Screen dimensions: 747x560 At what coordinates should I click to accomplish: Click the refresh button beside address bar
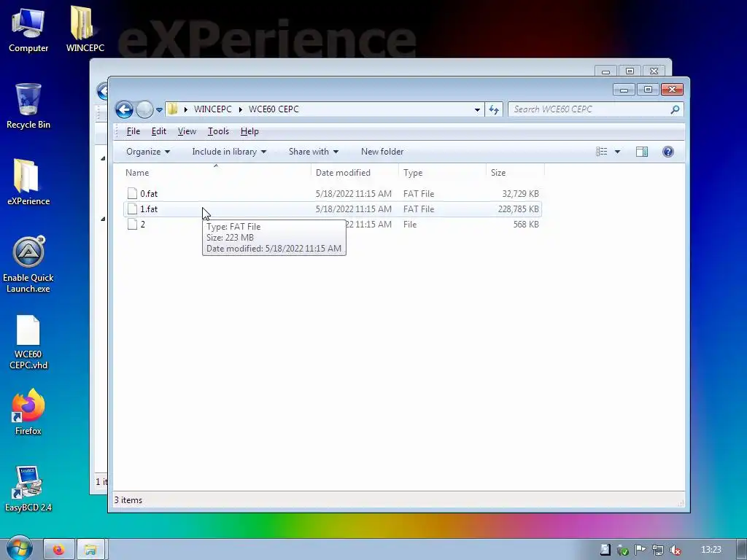[x=494, y=109]
